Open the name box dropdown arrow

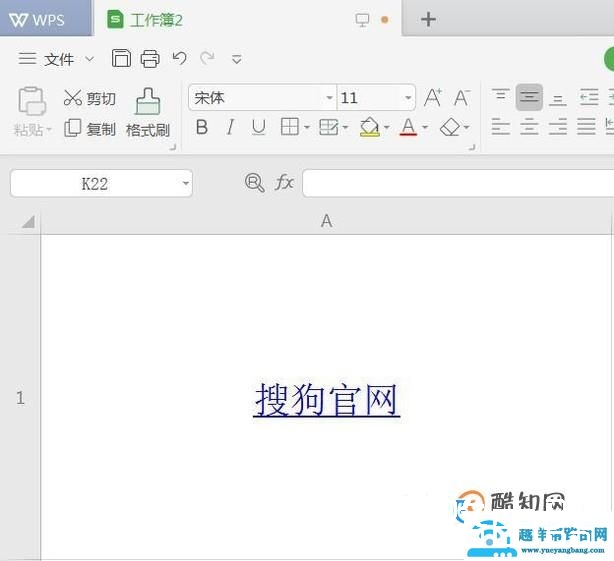click(186, 183)
